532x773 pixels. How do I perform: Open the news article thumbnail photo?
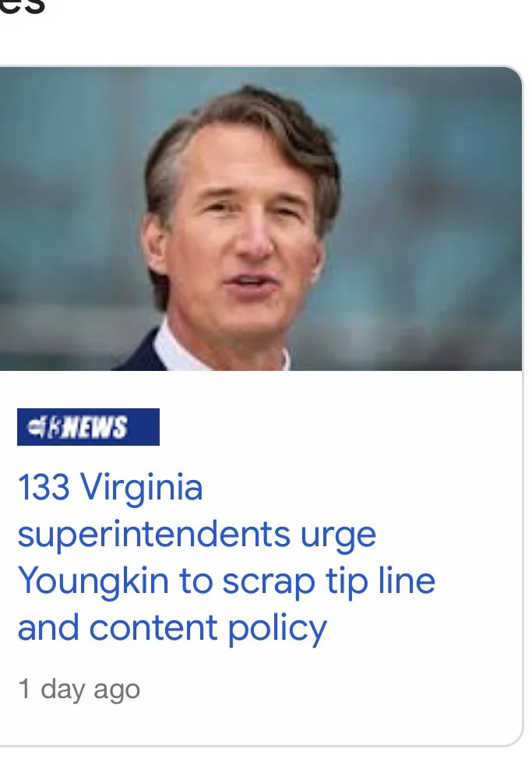point(261,218)
